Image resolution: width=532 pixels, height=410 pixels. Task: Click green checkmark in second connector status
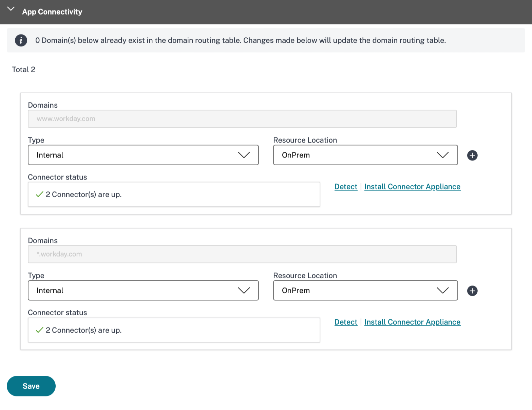tap(40, 330)
